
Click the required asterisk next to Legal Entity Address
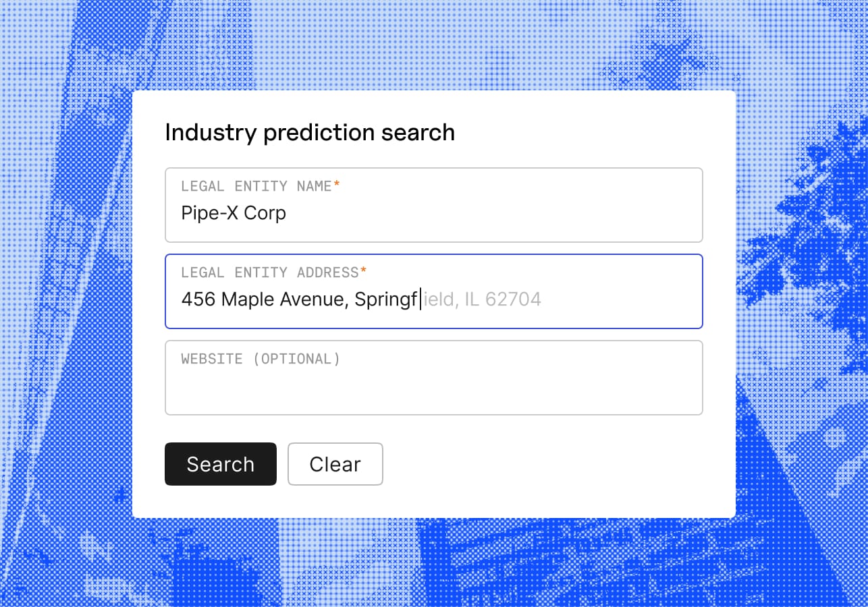363,268
